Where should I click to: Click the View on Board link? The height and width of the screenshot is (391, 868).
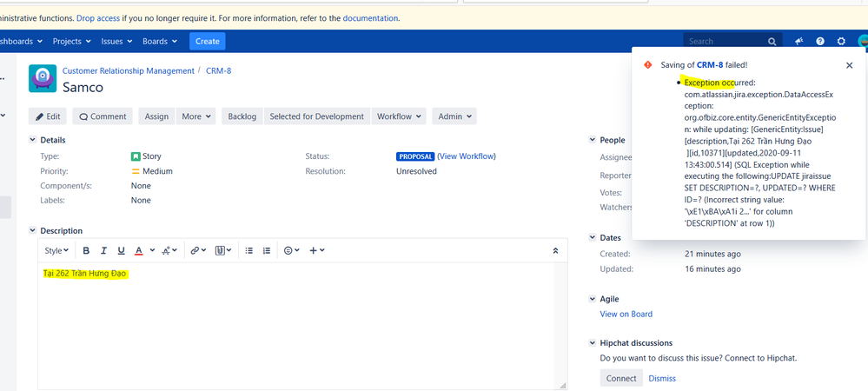pyautogui.click(x=626, y=314)
